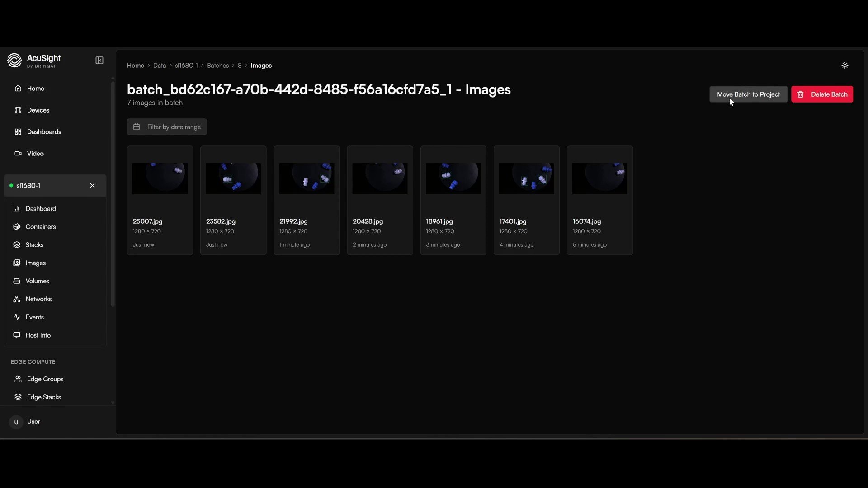
Task: Click the Home house icon in sidebar
Action: 18,89
